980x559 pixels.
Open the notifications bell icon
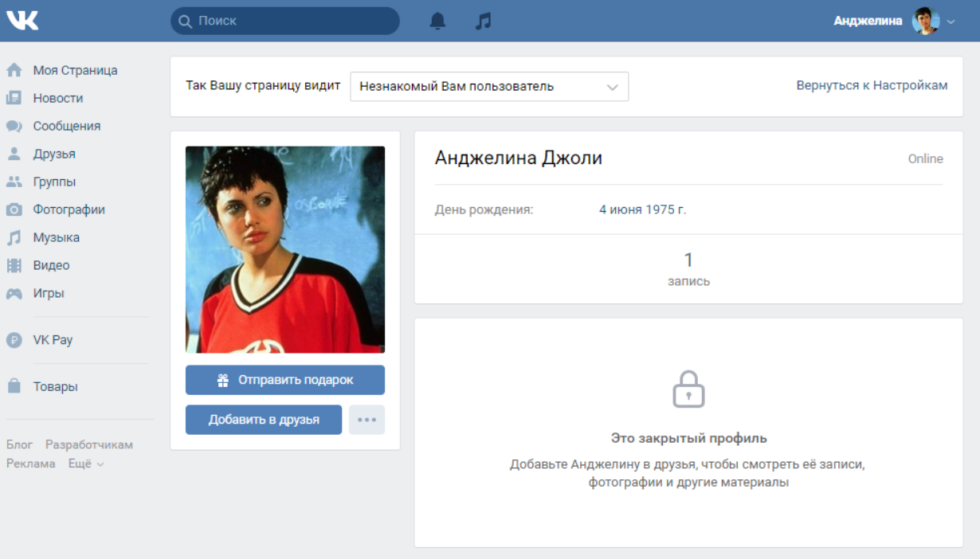coord(437,21)
